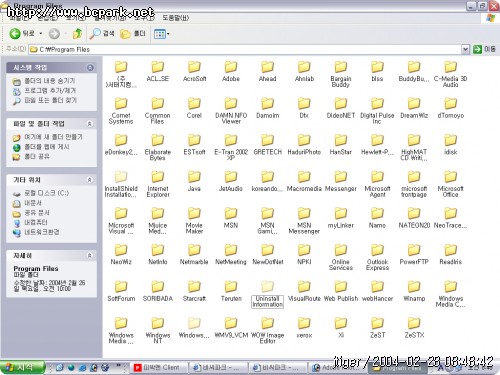Collapse the File and Folder Tasks panel
The image size is (500, 375).
tap(90, 124)
